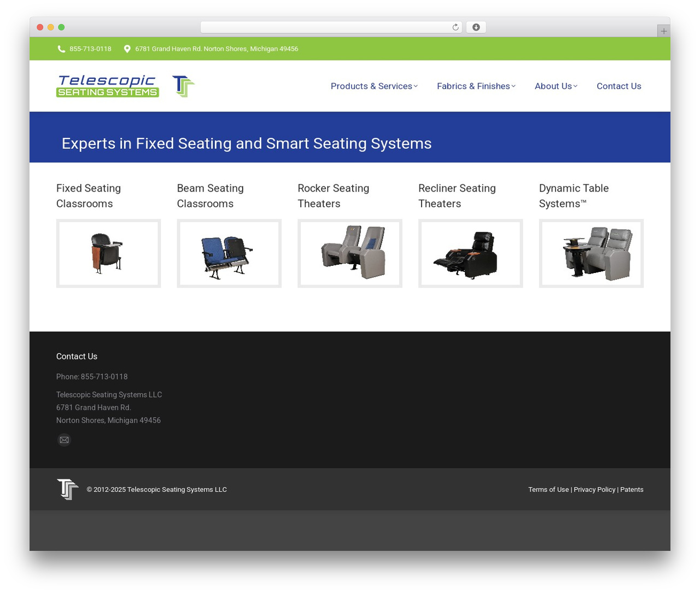Open the Contact Us nav link
700x593 pixels.
pos(619,86)
